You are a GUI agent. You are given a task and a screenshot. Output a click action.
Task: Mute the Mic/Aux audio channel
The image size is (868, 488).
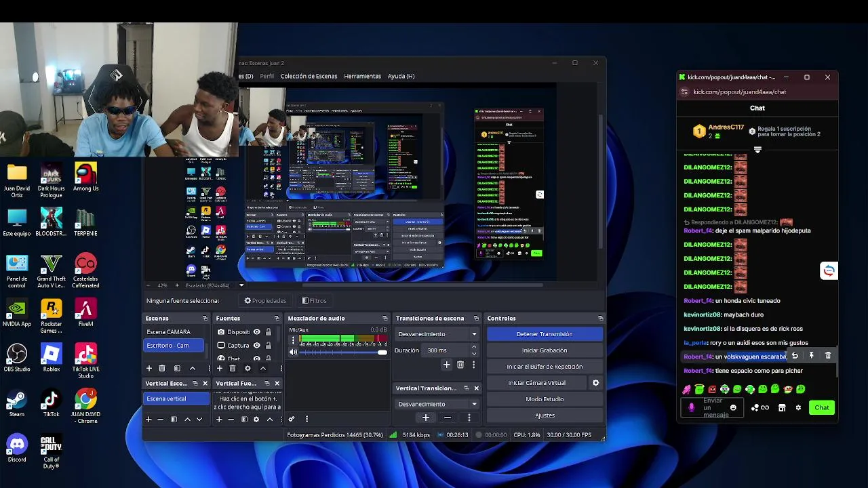click(293, 352)
